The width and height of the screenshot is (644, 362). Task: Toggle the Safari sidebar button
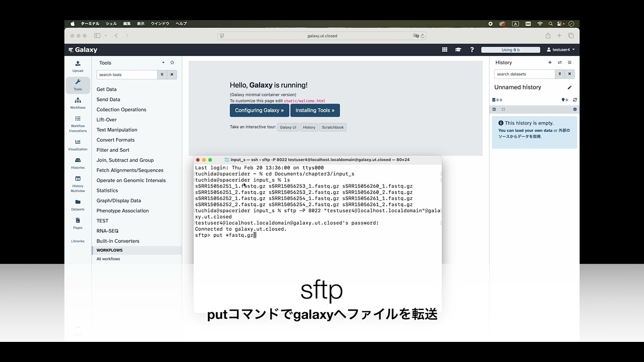pyautogui.click(x=97, y=36)
